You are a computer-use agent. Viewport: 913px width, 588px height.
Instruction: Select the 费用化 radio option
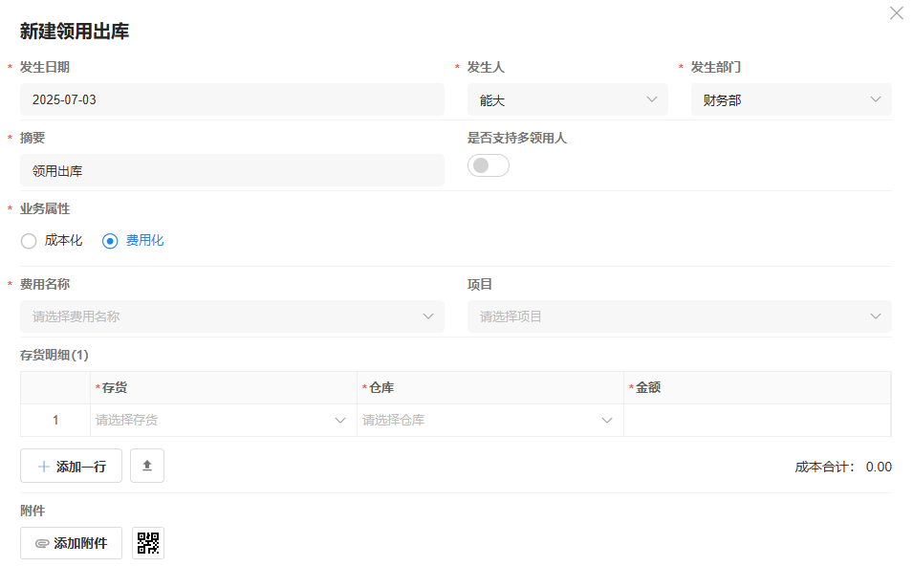(x=110, y=241)
